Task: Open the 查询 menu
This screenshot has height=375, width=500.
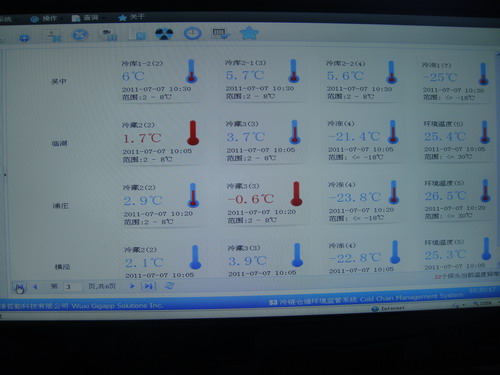Action: pos(85,18)
